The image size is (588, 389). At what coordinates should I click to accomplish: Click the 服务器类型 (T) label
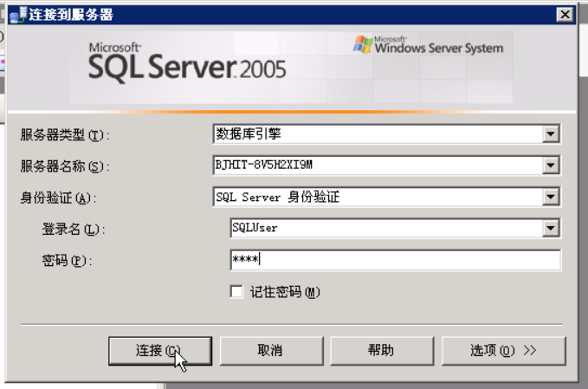[x=64, y=134]
